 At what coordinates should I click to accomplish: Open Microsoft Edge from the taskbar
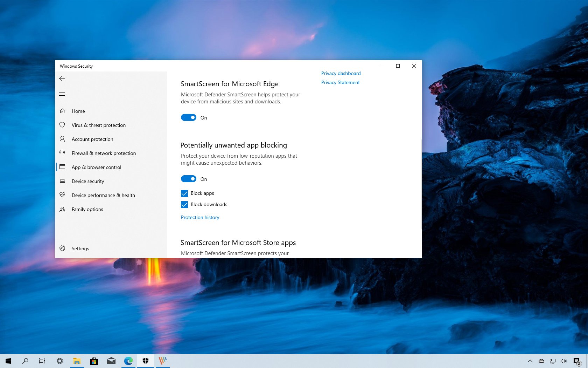click(128, 361)
